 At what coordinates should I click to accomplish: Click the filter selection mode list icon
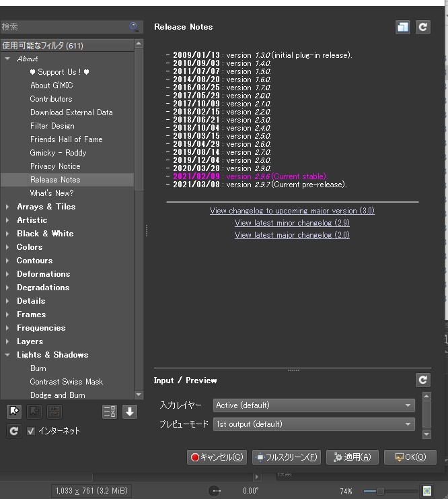coord(110,411)
